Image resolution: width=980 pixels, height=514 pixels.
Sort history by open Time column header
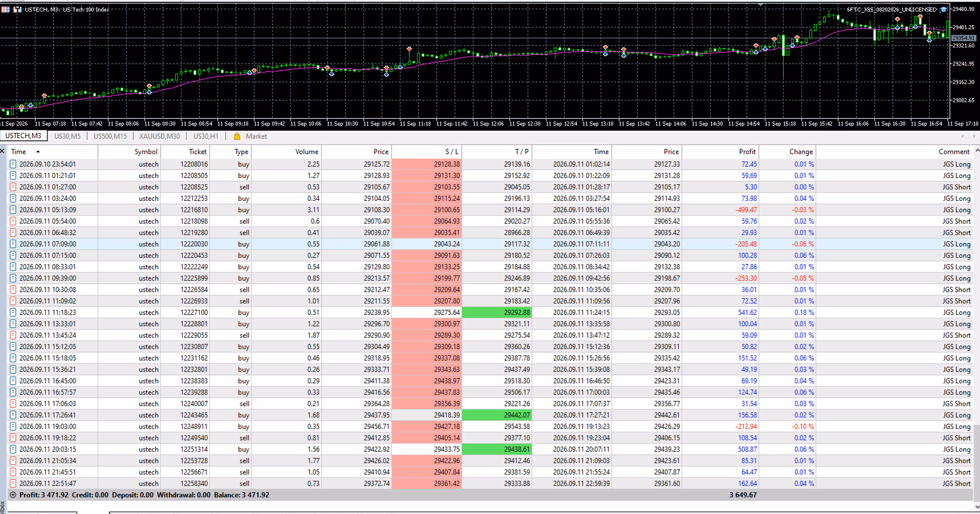(x=52, y=151)
